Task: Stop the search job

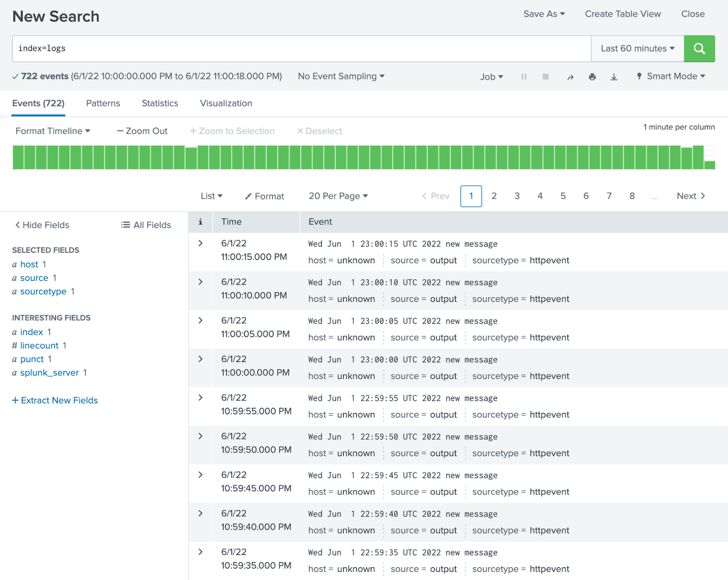Action: (545, 76)
